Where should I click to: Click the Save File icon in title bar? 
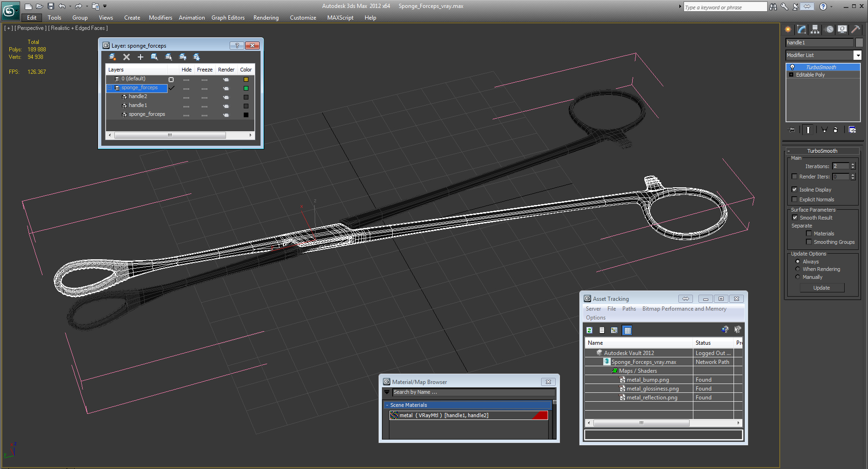click(51, 6)
